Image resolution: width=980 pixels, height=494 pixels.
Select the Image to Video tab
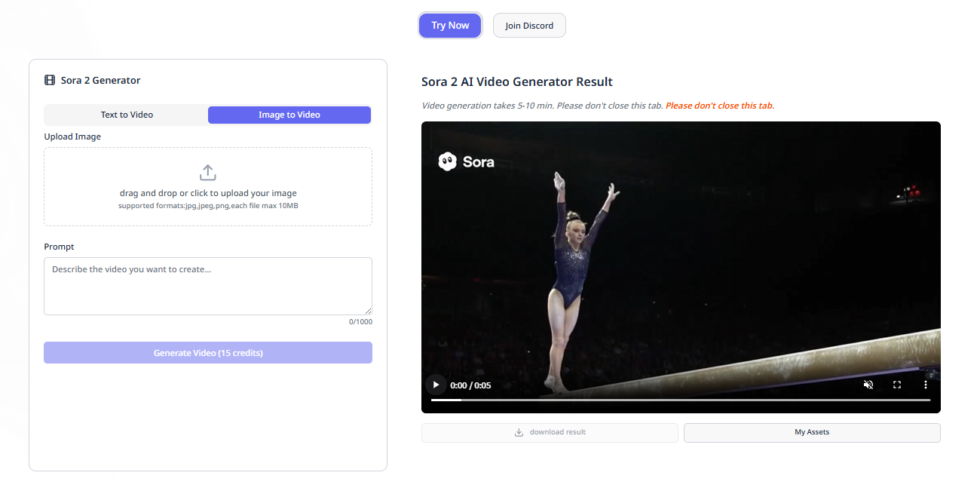(x=289, y=115)
